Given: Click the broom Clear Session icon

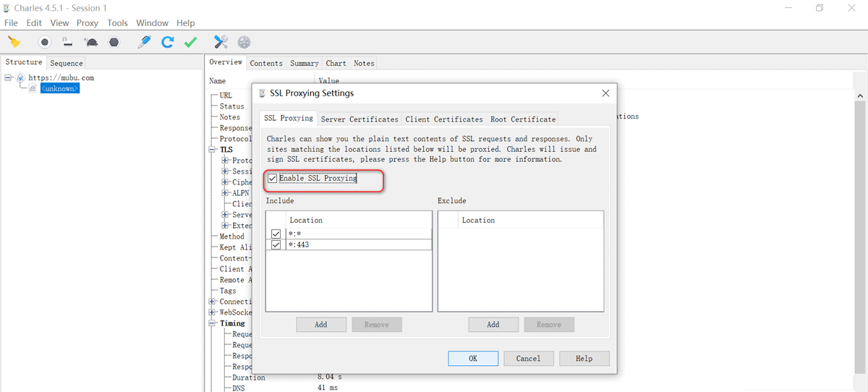Looking at the screenshot, I should point(14,42).
